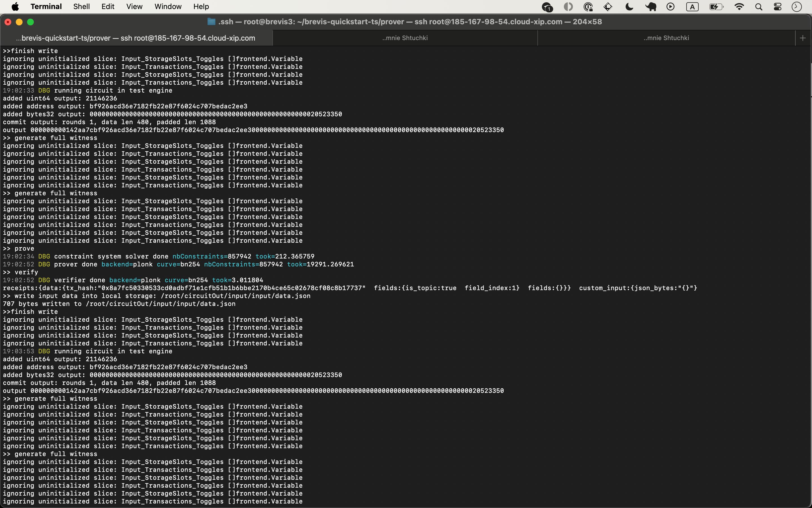
Task: Open the keyboard input source menu
Action: point(692,7)
